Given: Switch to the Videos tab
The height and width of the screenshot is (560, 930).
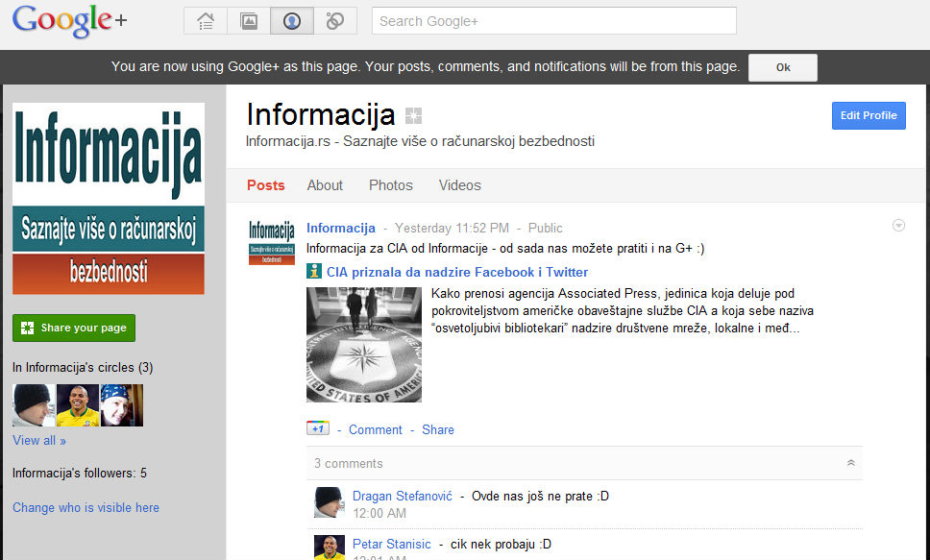Looking at the screenshot, I should coord(459,185).
